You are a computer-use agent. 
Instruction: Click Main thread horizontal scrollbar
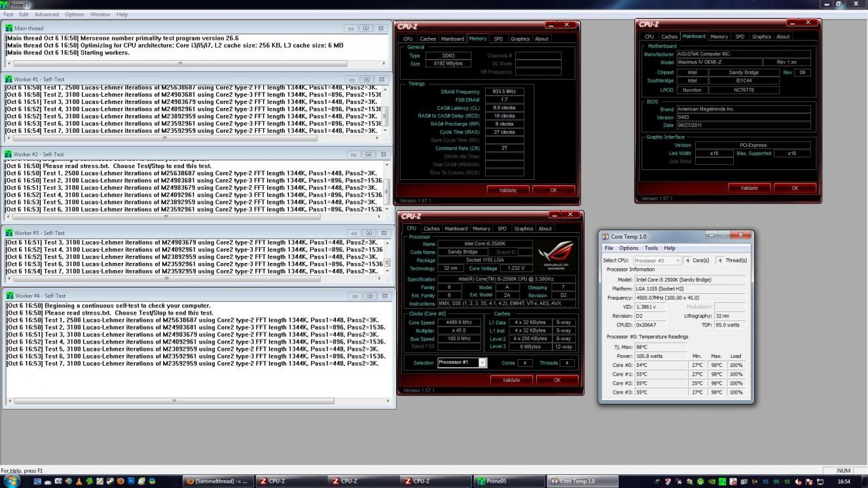click(x=180, y=63)
